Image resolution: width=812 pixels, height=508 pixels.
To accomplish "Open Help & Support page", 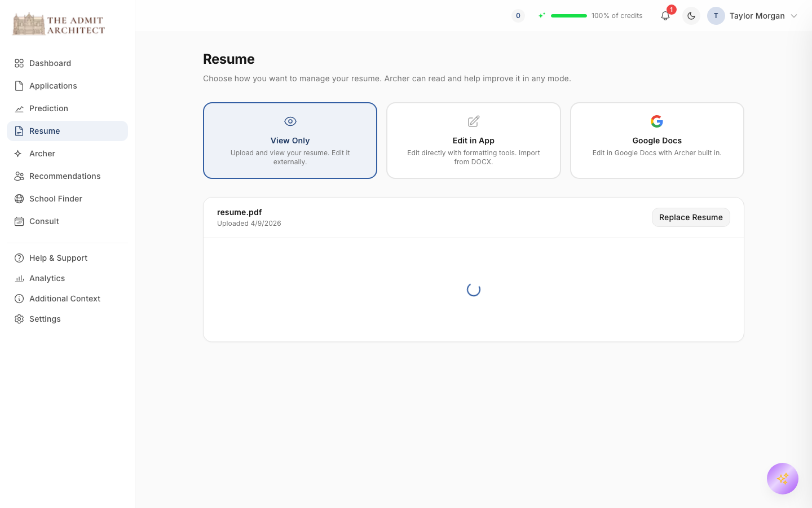I will [58, 258].
